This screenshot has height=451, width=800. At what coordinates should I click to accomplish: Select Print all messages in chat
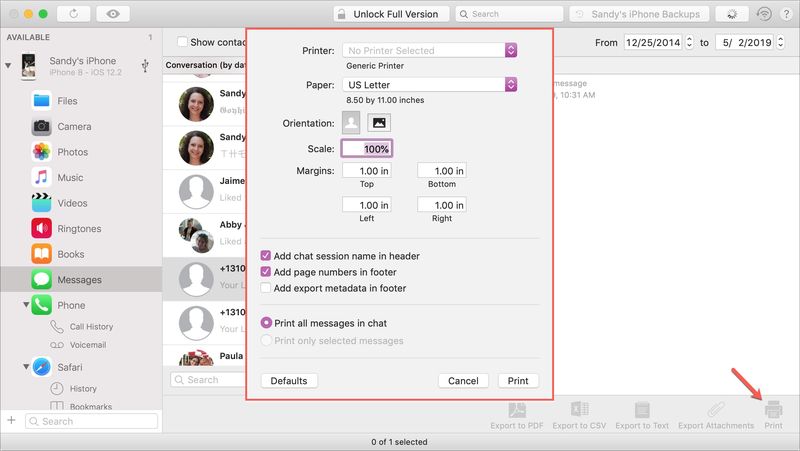266,323
